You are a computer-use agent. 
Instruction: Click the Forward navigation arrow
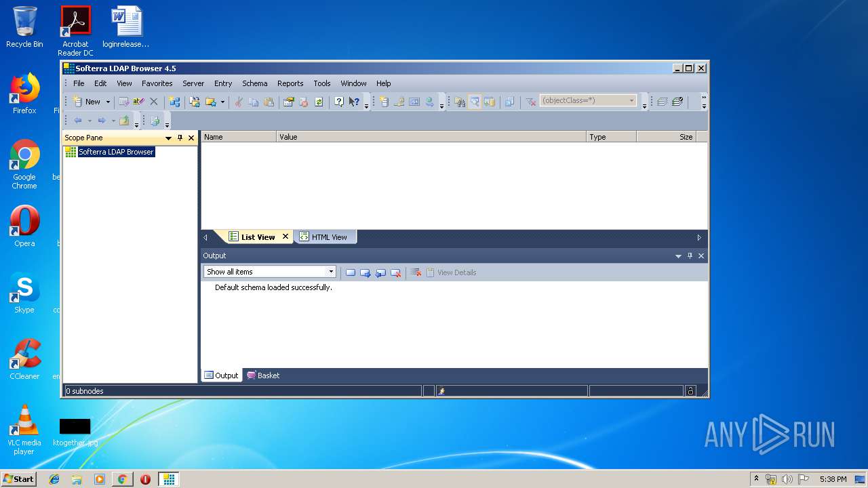[102, 121]
